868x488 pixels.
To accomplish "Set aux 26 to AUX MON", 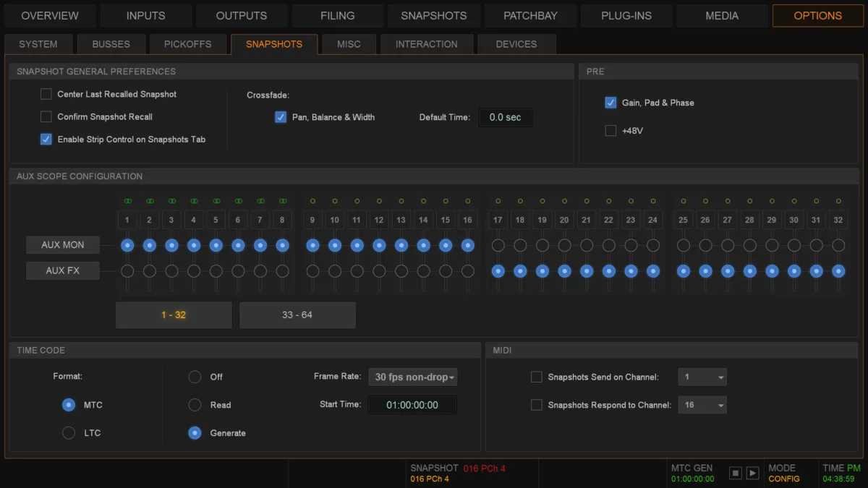I will [705, 245].
